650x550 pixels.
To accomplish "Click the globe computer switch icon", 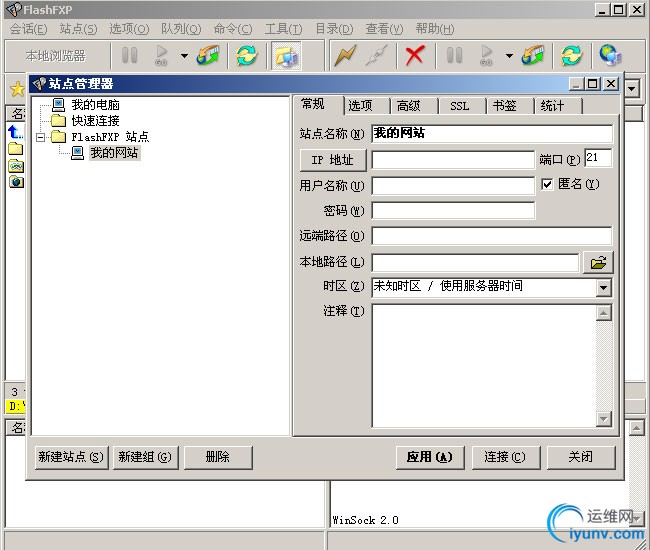I will pos(610,55).
